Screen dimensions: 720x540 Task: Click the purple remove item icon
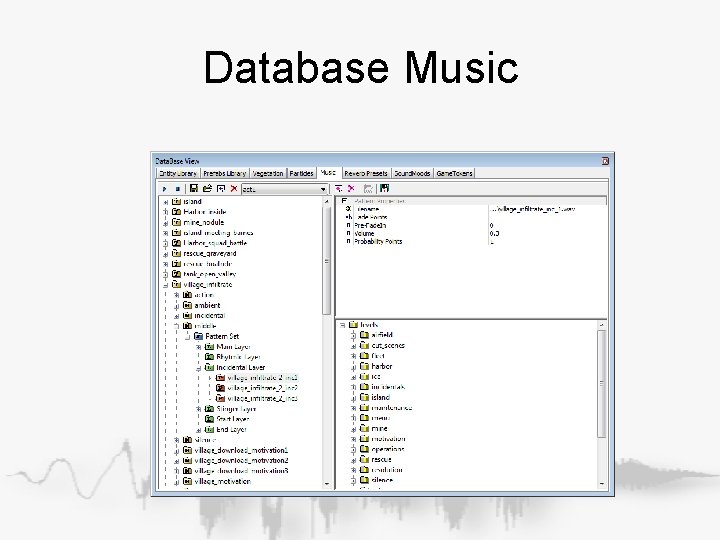click(351, 188)
